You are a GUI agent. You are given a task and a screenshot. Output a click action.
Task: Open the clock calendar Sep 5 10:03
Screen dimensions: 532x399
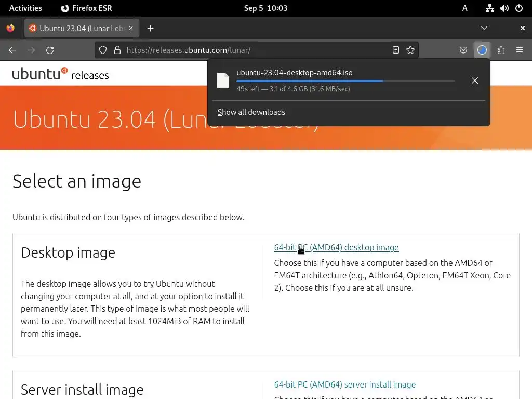point(265,8)
